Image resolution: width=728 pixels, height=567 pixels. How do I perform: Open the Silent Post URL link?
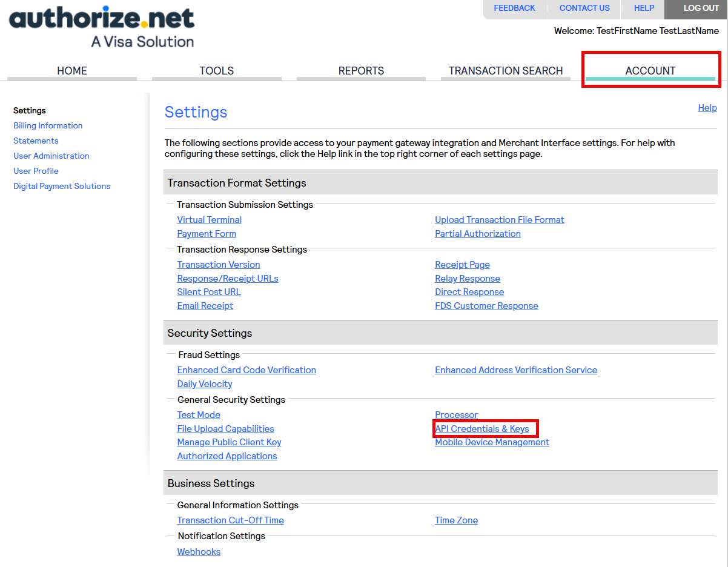[x=208, y=292]
